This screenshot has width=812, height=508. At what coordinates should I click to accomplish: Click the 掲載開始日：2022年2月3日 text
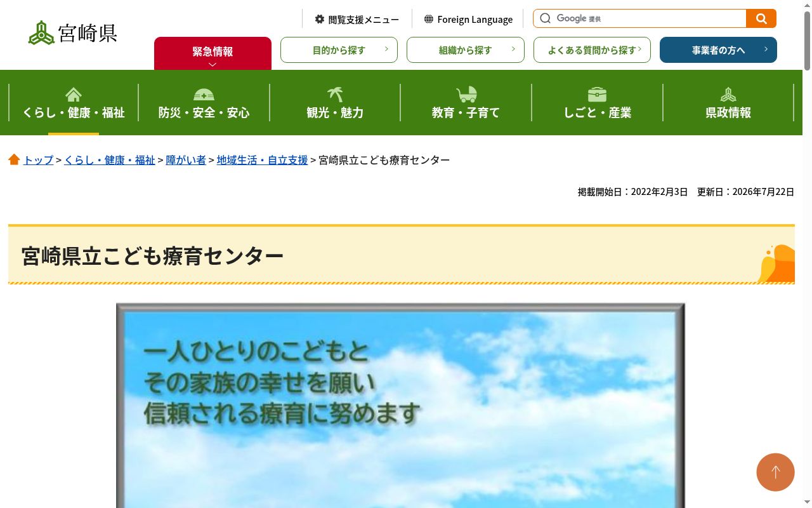632,192
